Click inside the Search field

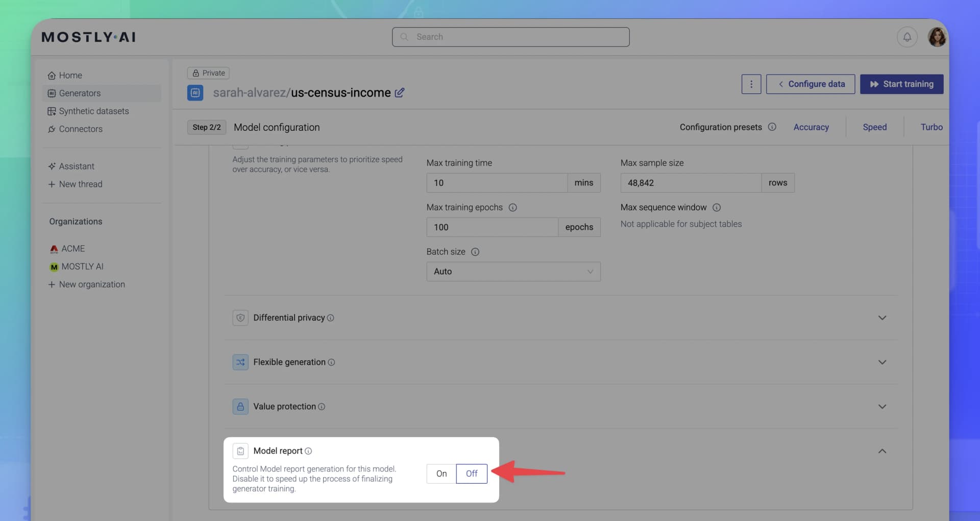(x=510, y=37)
